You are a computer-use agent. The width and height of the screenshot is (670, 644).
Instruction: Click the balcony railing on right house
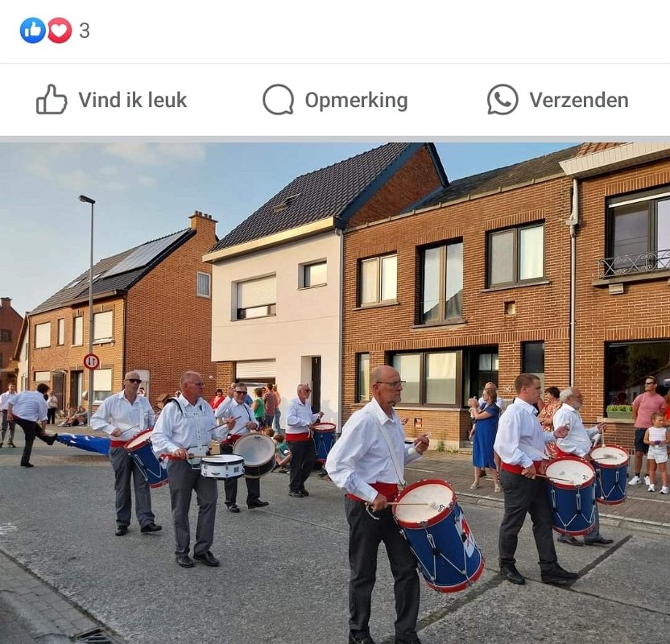tap(634, 263)
